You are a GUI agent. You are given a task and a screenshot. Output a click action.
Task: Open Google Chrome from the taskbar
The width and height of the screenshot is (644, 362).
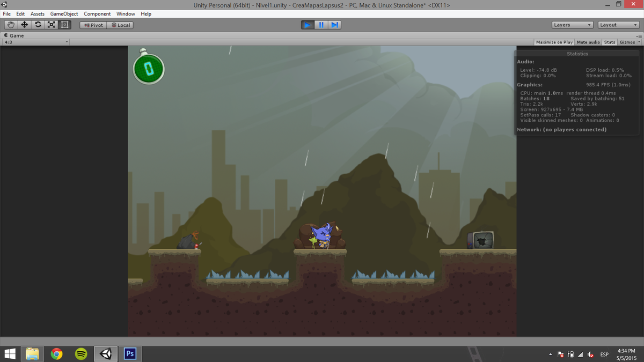(56, 354)
